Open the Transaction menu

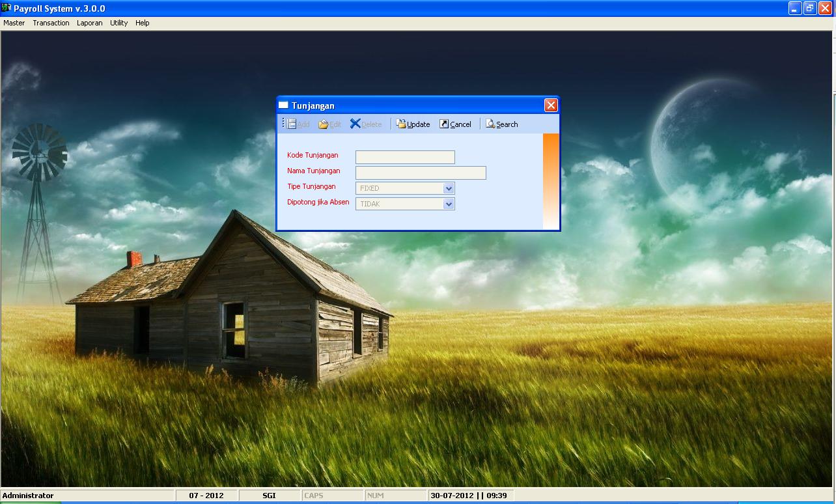click(x=51, y=23)
